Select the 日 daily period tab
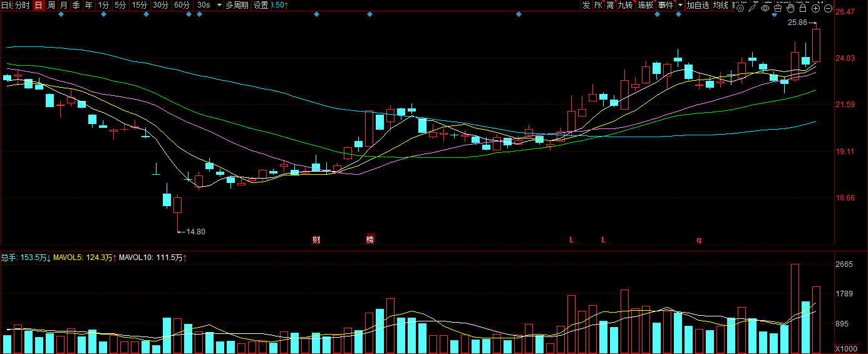 [38, 5]
